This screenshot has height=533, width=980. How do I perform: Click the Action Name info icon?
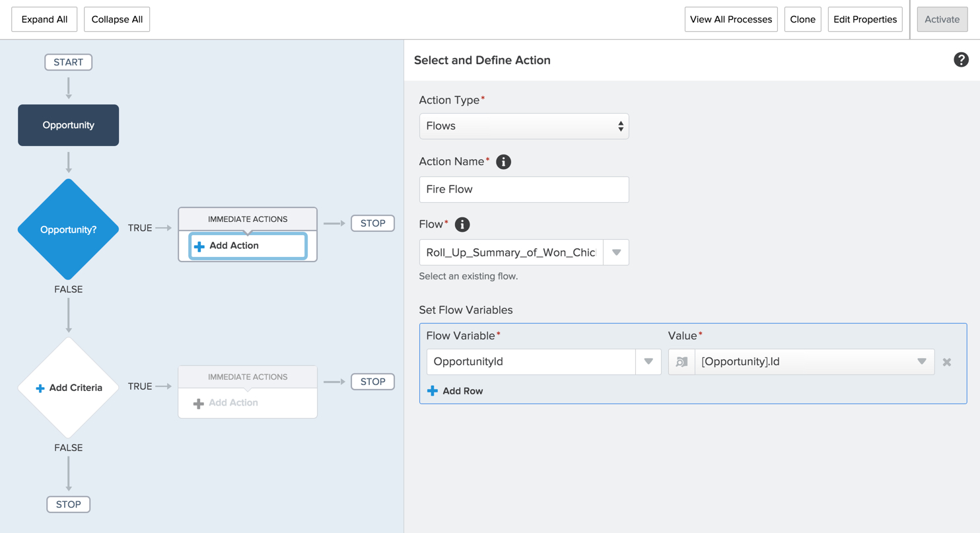point(503,162)
